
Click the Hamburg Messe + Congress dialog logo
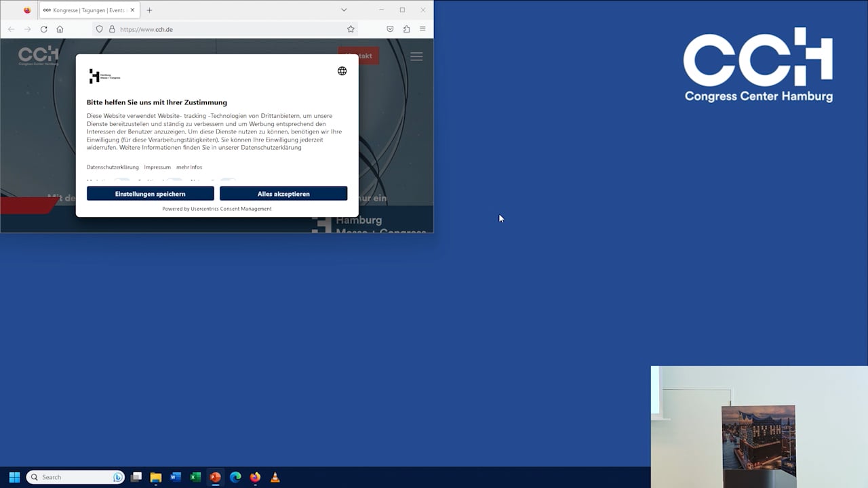pyautogui.click(x=104, y=77)
